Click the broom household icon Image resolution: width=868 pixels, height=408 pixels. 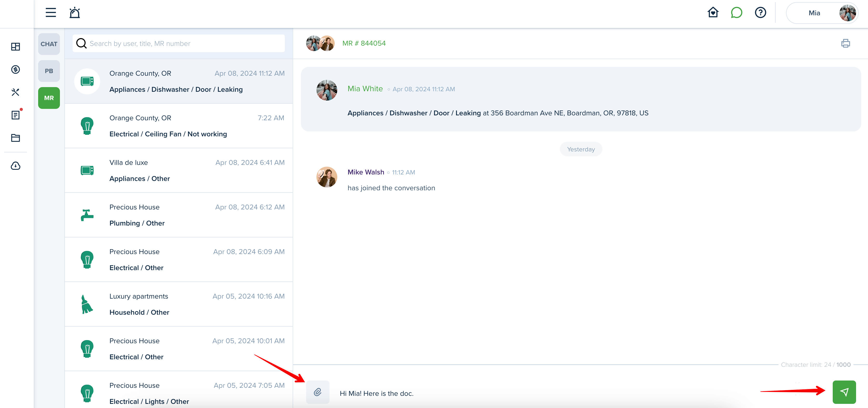coord(87,304)
